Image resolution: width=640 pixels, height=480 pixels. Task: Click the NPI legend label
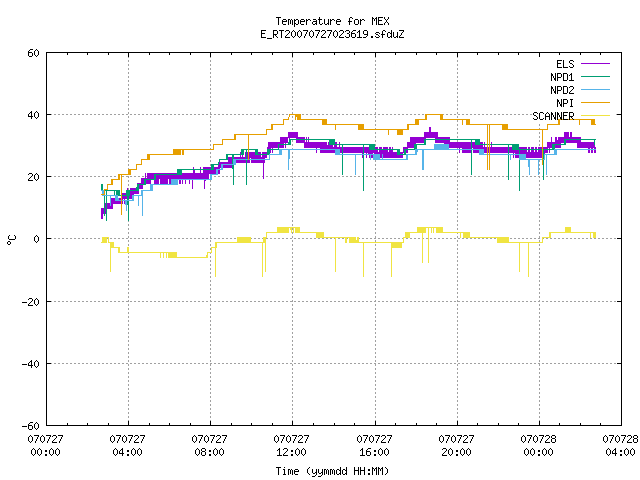click(x=565, y=103)
